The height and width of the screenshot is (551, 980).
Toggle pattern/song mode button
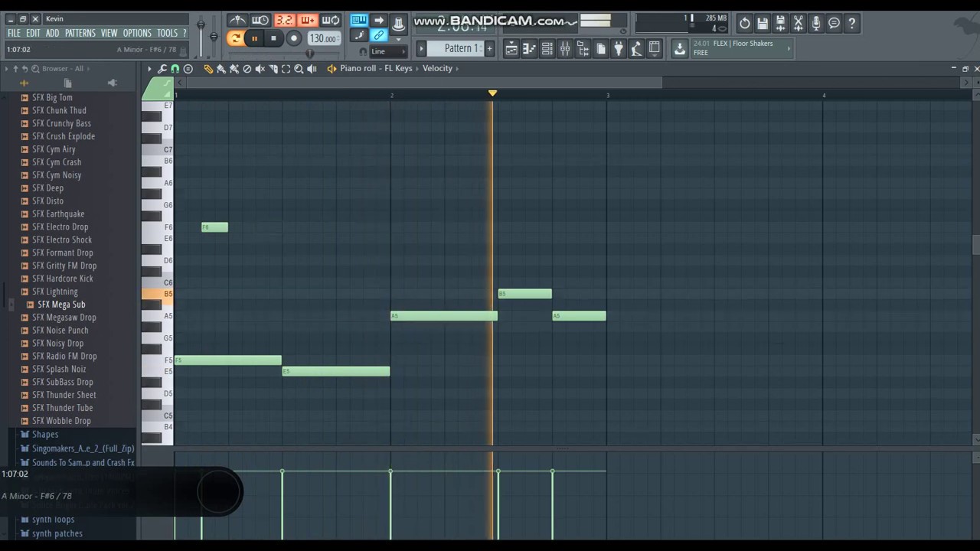click(x=235, y=38)
